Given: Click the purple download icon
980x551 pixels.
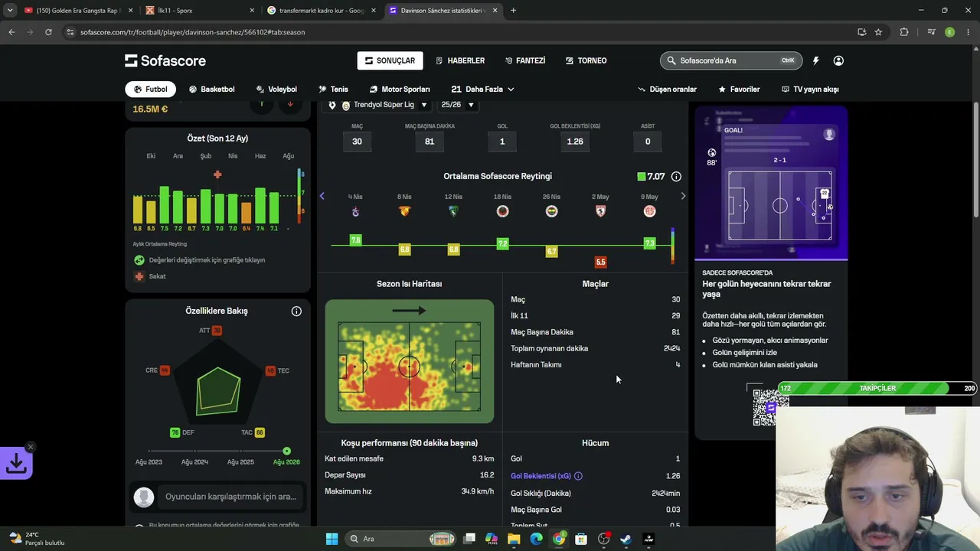Looking at the screenshot, I should pos(16,462).
